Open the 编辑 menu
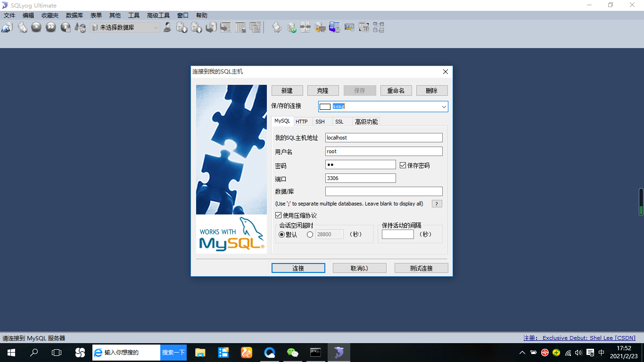 coord(28,16)
